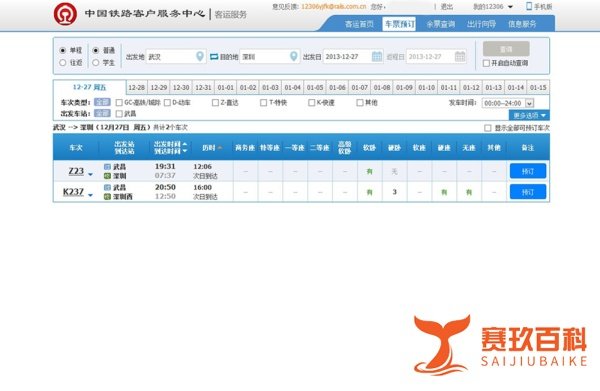This screenshot has height=391, width=600.
Task: Click K237 hard sleeper value 3
Action: (x=395, y=192)
